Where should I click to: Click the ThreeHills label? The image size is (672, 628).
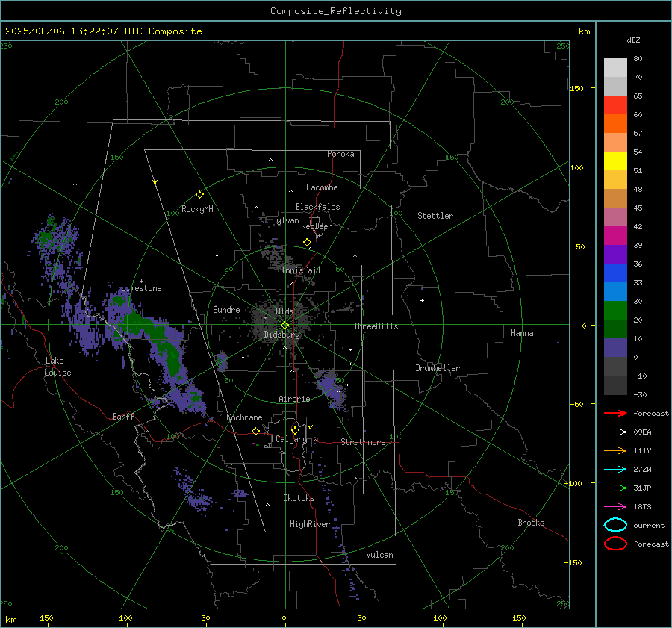[x=376, y=326]
